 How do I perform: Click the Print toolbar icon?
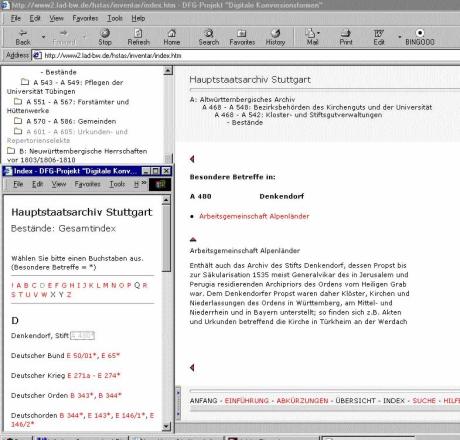tap(346, 37)
